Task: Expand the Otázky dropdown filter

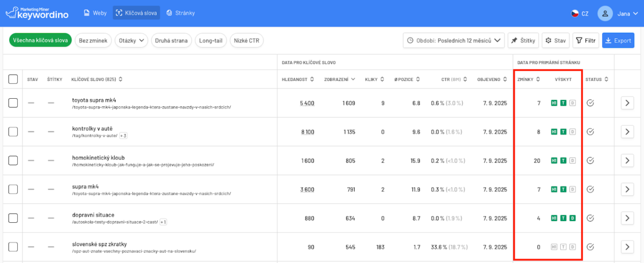Action: click(x=131, y=40)
